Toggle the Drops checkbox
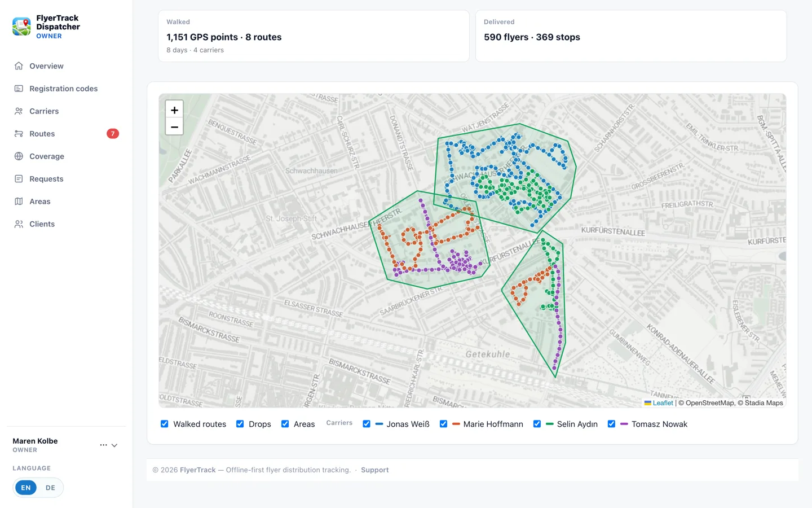Image resolution: width=812 pixels, height=508 pixels. pos(240,424)
